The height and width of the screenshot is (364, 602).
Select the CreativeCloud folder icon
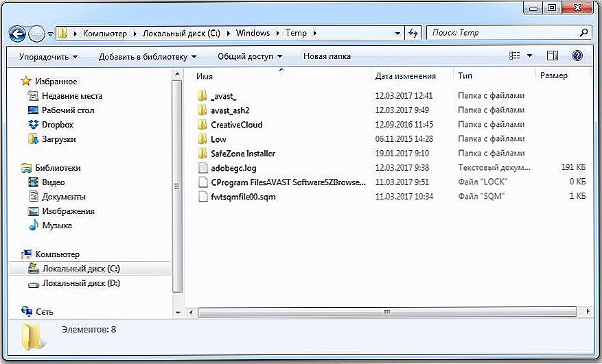pyautogui.click(x=202, y=125)
